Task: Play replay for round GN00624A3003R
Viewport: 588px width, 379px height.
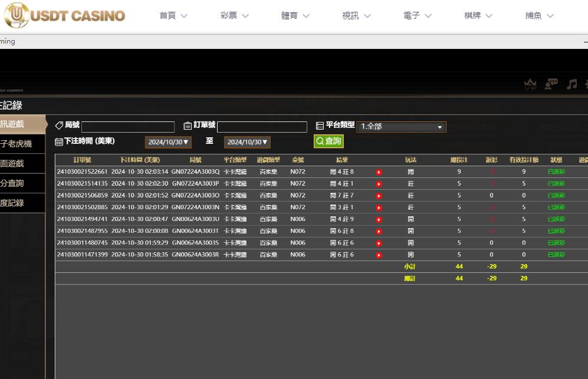Action: coord(379,255)
